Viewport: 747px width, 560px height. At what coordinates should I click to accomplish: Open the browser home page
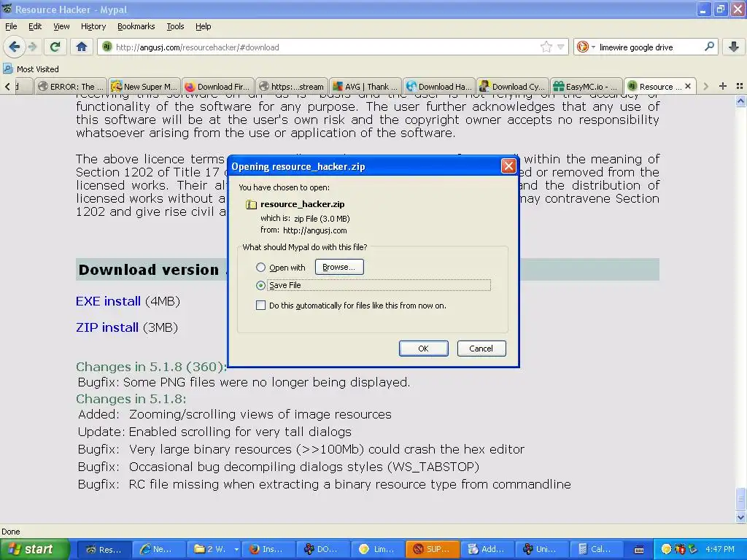pyautogui.click(x=82, y=47)
